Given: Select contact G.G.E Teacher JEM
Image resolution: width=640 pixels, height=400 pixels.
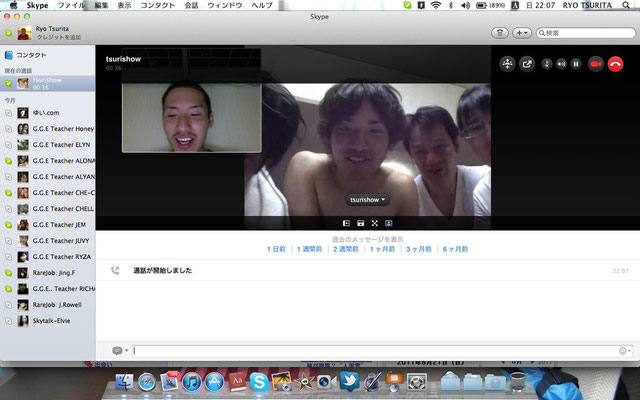Looking at the screenshot, I should 47,225.
